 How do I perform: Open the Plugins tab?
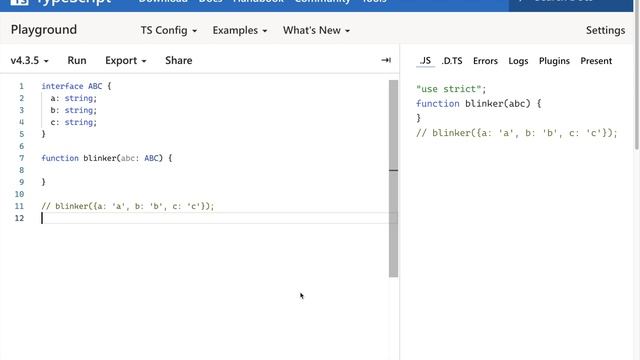click(x=554, y=61)
